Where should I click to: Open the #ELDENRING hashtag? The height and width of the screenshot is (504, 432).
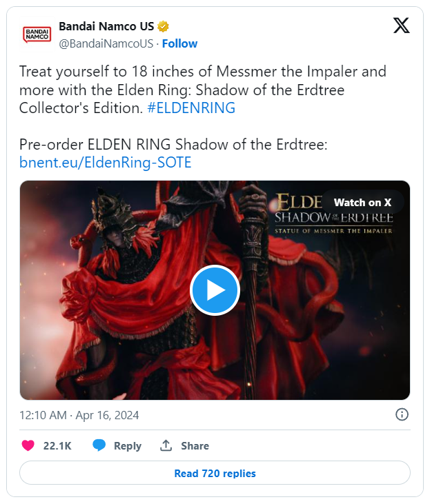point(191,108)
